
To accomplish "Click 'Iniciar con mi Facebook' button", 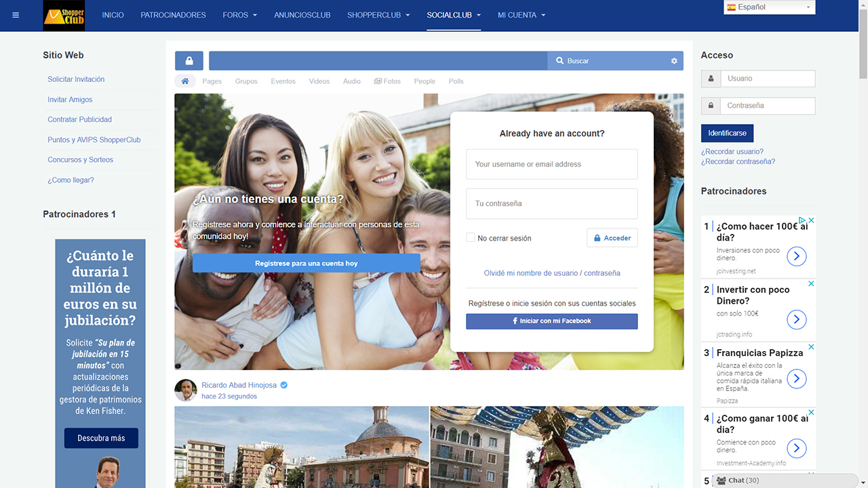I will 551,321.
